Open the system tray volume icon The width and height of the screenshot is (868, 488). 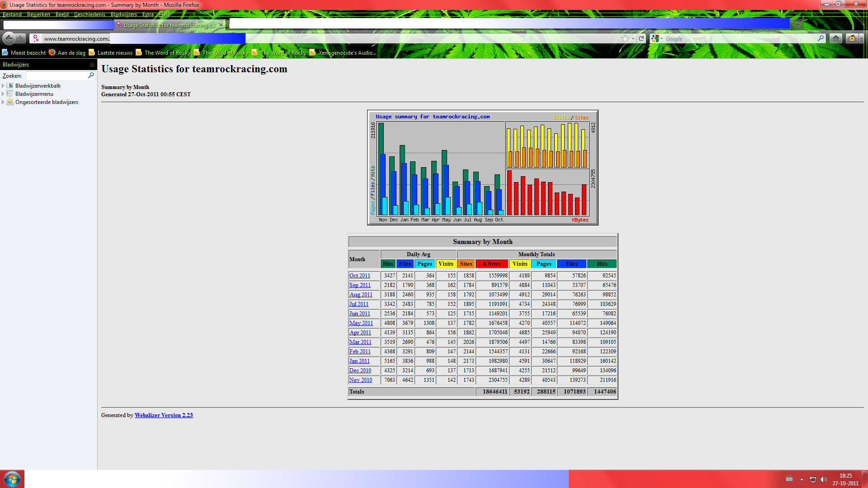[823, 479]
